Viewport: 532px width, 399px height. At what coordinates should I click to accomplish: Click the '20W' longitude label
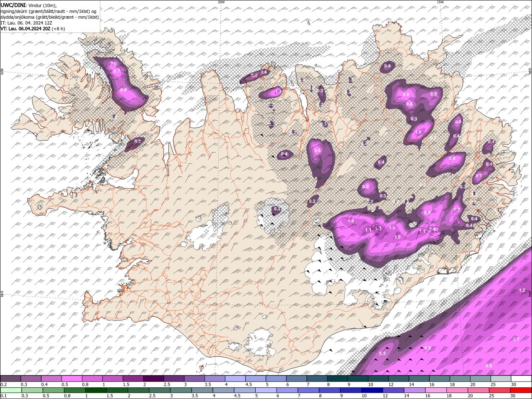(221, 2)
